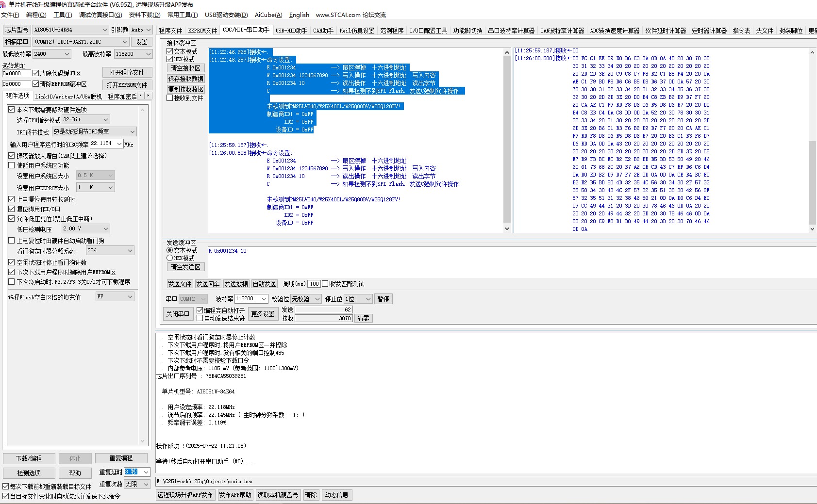
Task: Click 清空接收区 button
Action: tap(185, 68)
